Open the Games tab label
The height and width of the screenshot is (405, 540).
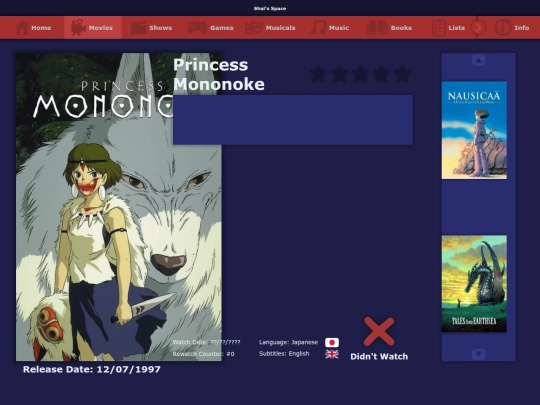[221, 28]
